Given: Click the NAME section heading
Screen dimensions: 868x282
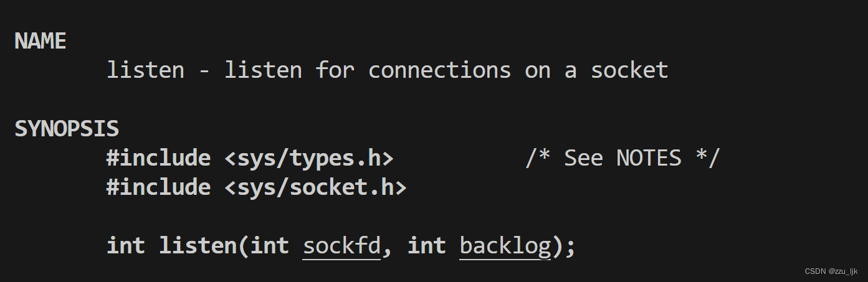Looking at the screenshot, I should [41, 41].
